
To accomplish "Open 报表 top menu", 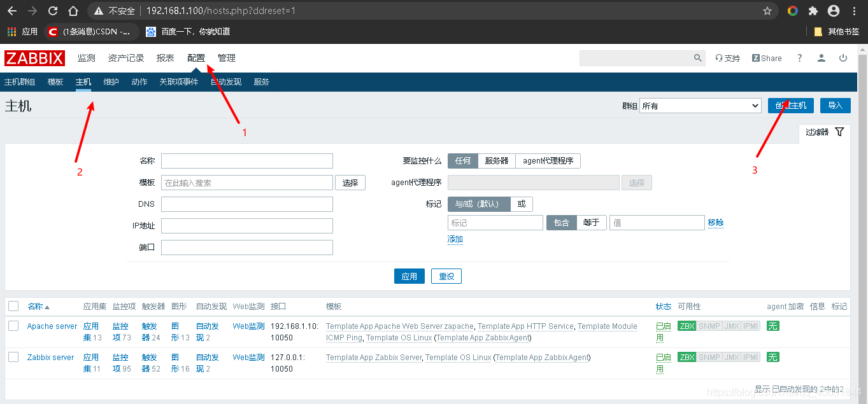I will 166,58.
